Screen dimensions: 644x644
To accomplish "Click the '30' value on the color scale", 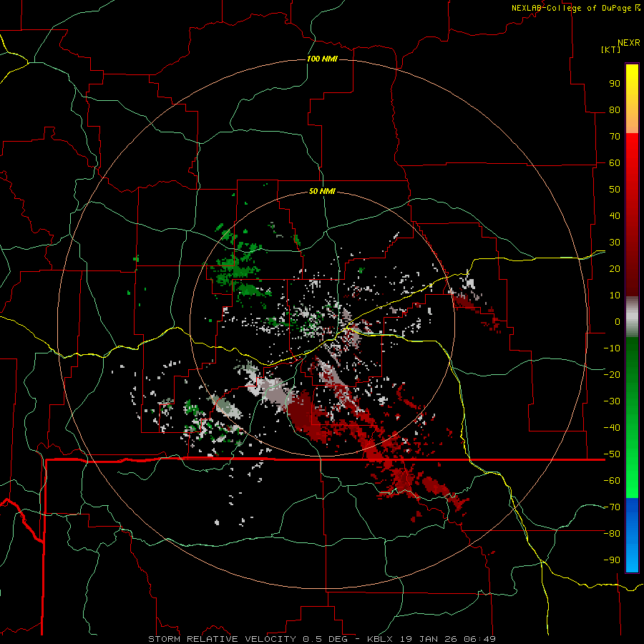I will tap(615, 242).
